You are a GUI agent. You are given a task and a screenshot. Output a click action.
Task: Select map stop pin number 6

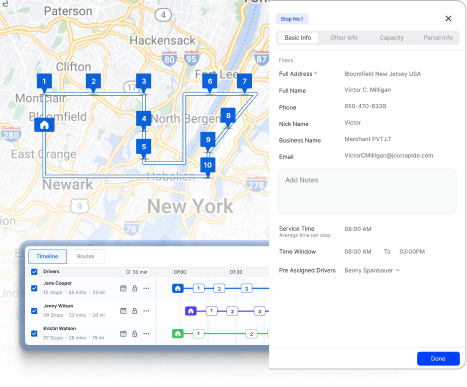click(x=210, y=81)
